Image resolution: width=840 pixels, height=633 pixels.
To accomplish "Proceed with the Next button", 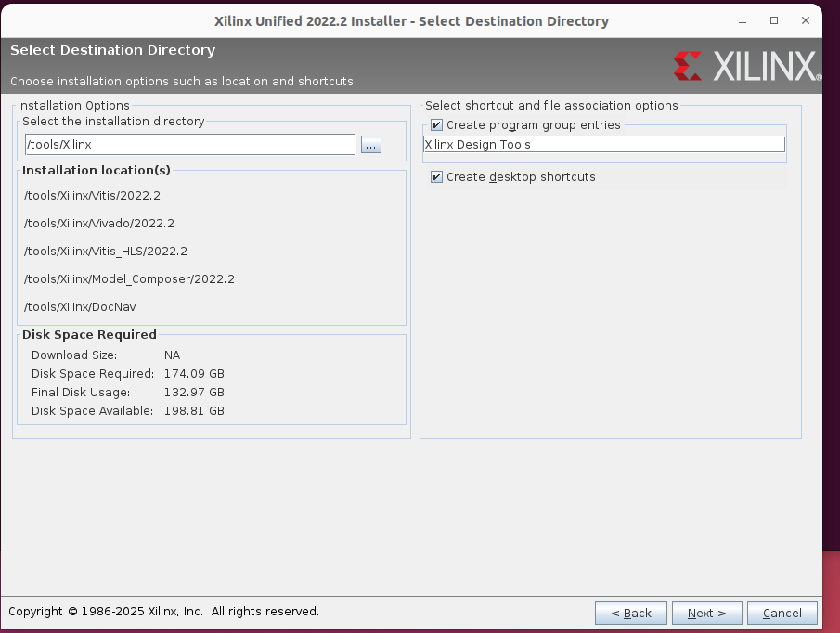I will [707, 613].
